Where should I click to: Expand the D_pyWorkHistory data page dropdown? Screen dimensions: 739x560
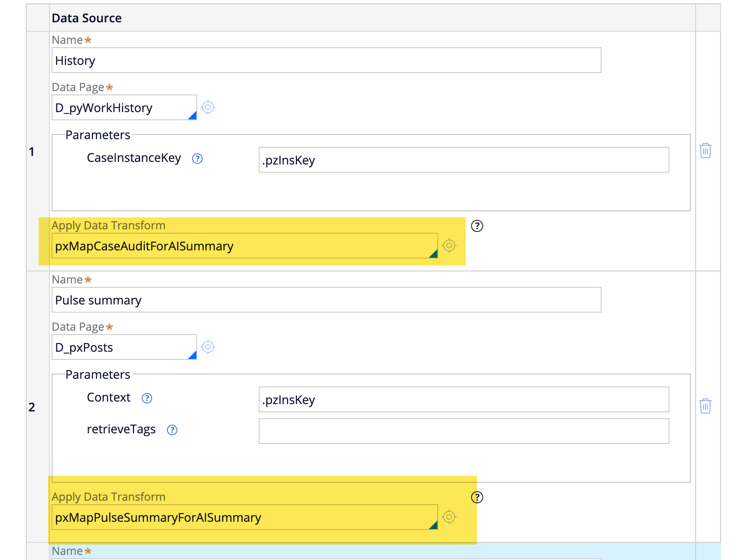click(192, 115)
